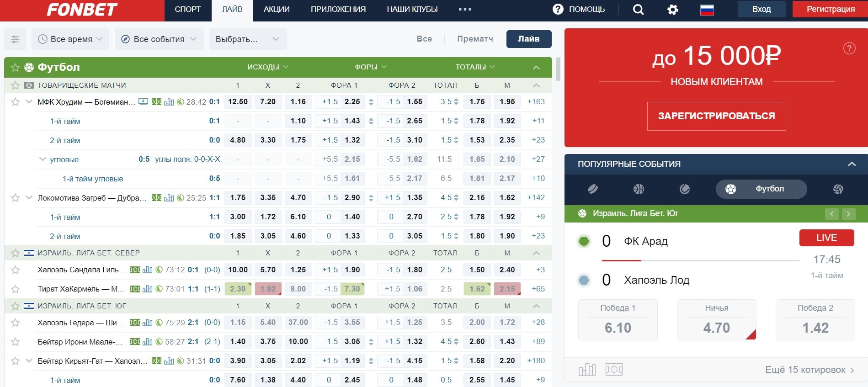Collapse the ИЗРАИЛЬ. ЛИГА БЕТ. СЕВЕР league

(x=536, y=253)
